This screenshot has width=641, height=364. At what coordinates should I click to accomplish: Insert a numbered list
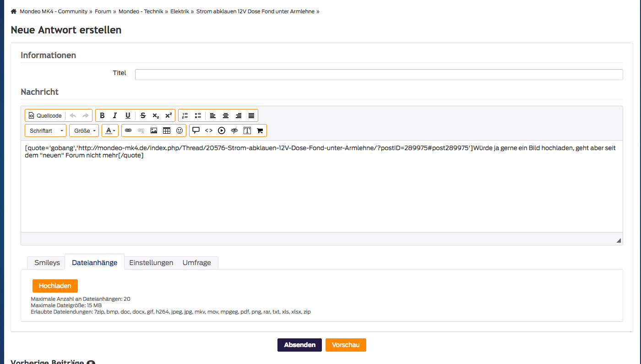coord(185,116)
